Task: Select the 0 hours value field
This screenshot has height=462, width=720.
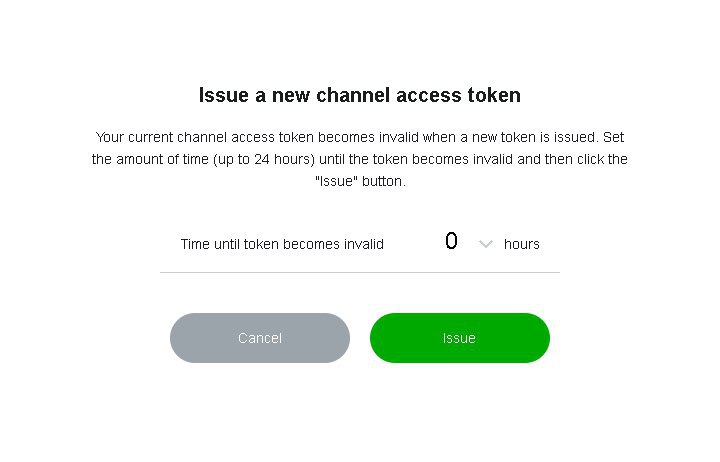Action: (x=451, y=243)
